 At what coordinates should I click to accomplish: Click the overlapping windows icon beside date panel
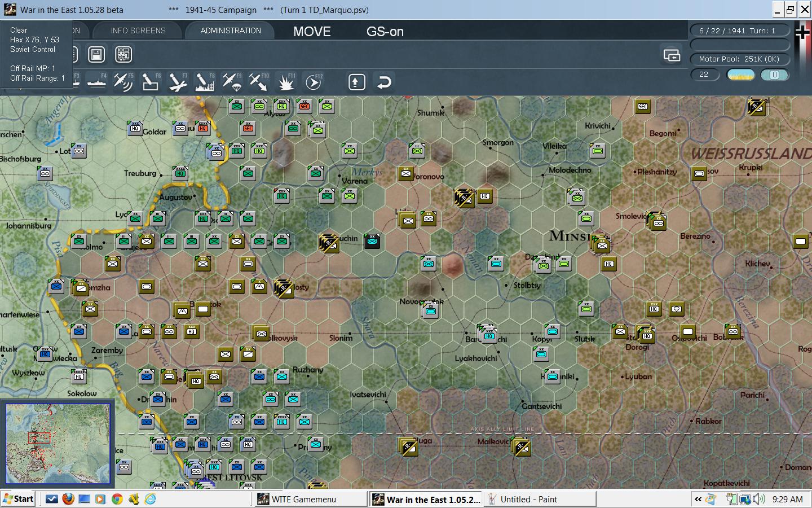coord(672,55)
